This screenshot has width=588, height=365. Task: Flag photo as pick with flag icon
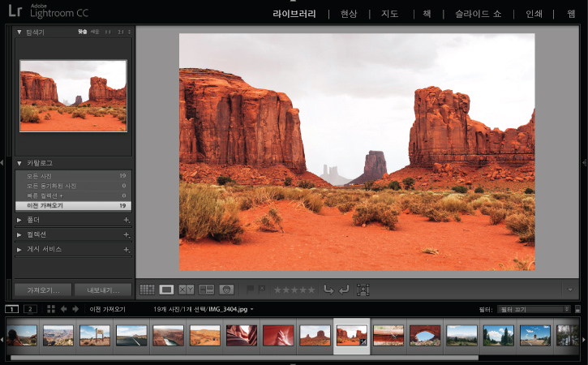[x=250, y=290]
